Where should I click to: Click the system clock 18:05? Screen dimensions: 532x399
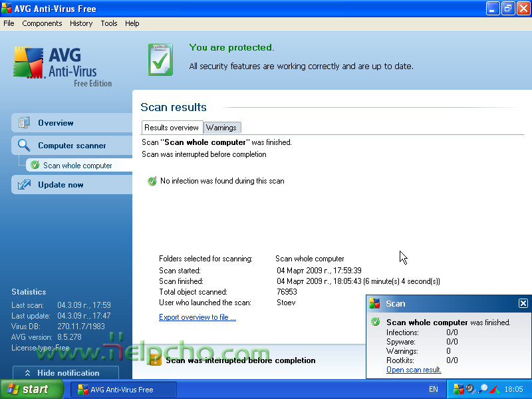tap(513, 389)
